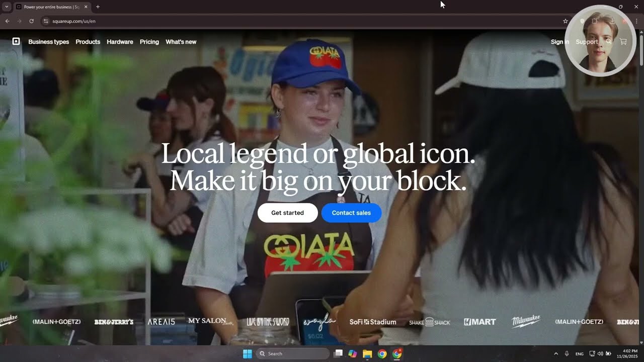The height and width of the screenshot is (362, 644).
Task: Click the microphone tray icon
Action: [x=567, y=353]
